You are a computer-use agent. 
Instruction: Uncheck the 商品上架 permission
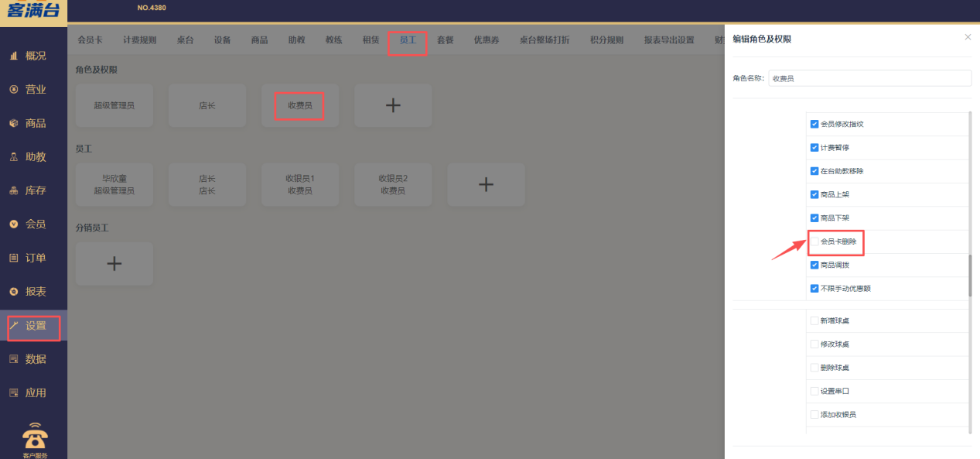click(x=814, y=194)
